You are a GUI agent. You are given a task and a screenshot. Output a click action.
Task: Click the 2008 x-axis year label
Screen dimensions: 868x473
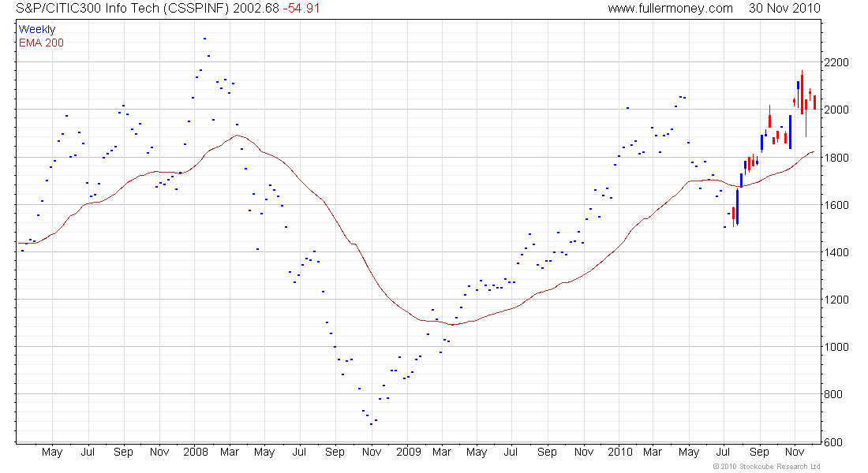[196, 452]
